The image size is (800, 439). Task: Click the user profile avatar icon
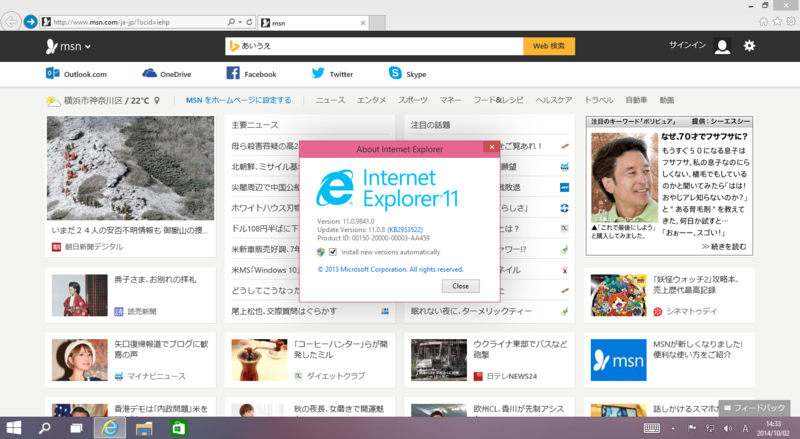click(x=722, y=46)
